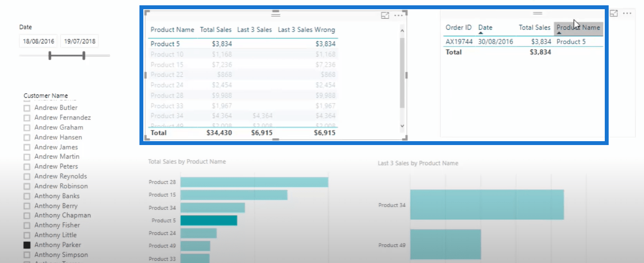Image resolution: width=644 pixels, height=263 pixels.
Task: Click the $34,430 total sales value
Action: click(x=219, y=132)
